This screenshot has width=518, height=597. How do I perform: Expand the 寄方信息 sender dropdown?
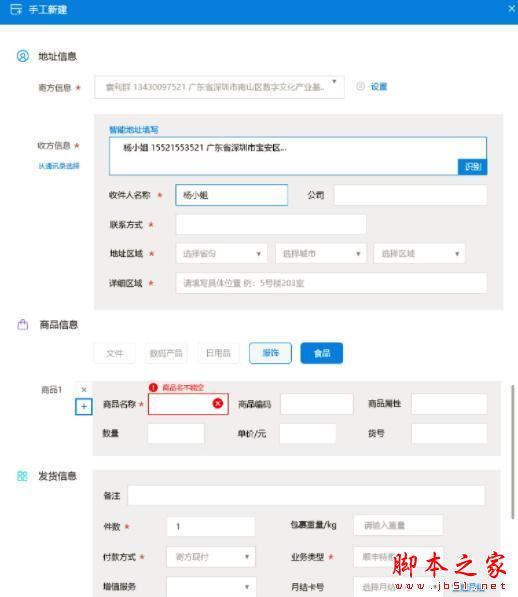coord(219,87)
